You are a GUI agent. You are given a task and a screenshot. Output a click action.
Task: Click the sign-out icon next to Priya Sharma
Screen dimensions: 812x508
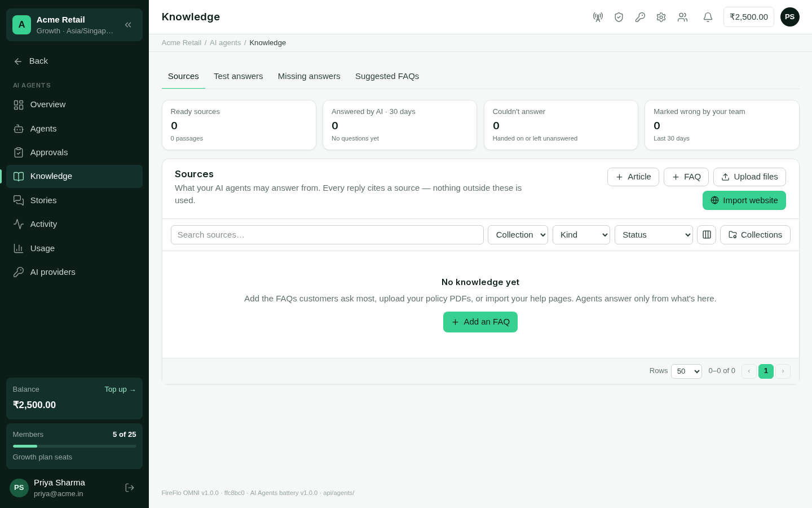(x=130, y=488)
